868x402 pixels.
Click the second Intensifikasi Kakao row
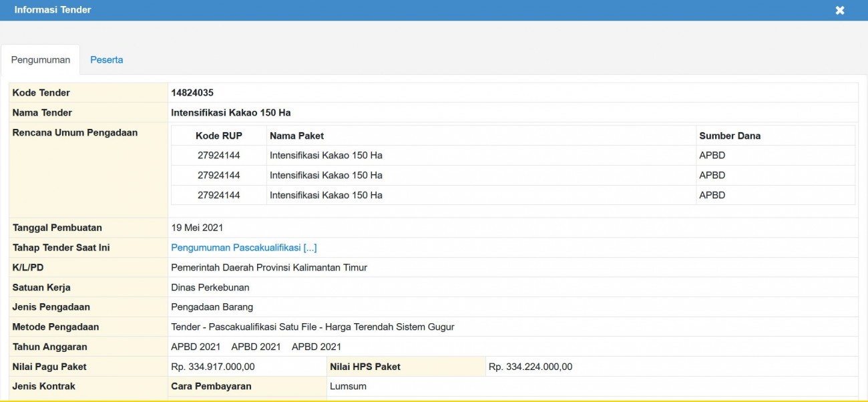point(324,175)
